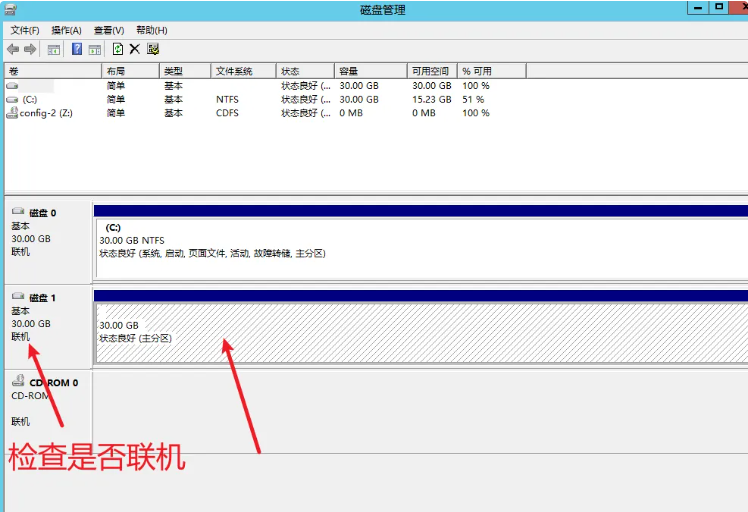Sort by the 卷 column header
The height and width of the screenshot is (512, 748).
53,71
